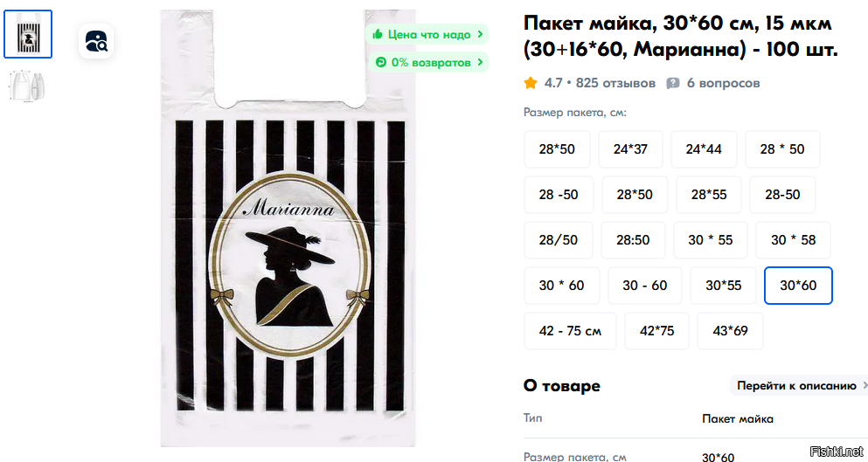Select the second bag dimensions thumbnail
868x462 pixels.
[x=28, y=86]
